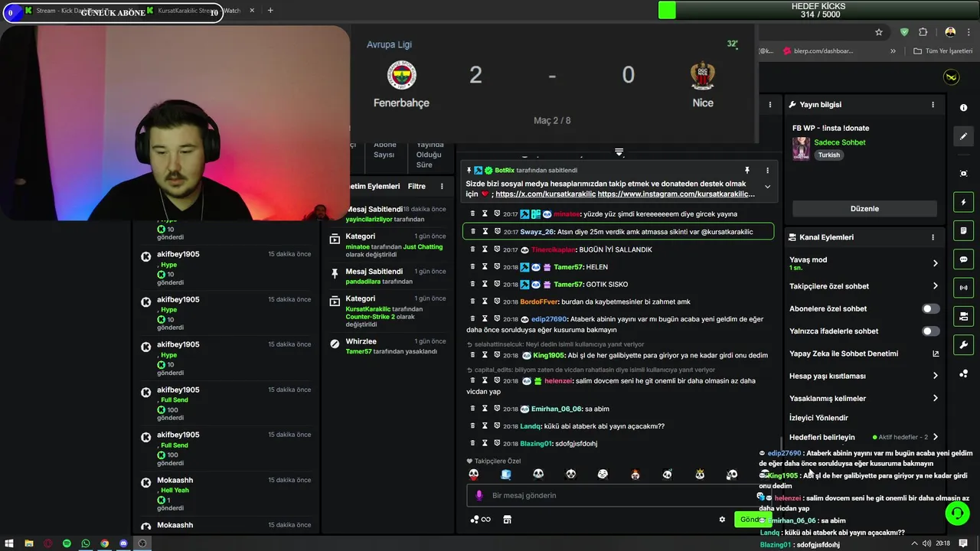Open blerp.com dashboard bookmark

pos(818,51)
